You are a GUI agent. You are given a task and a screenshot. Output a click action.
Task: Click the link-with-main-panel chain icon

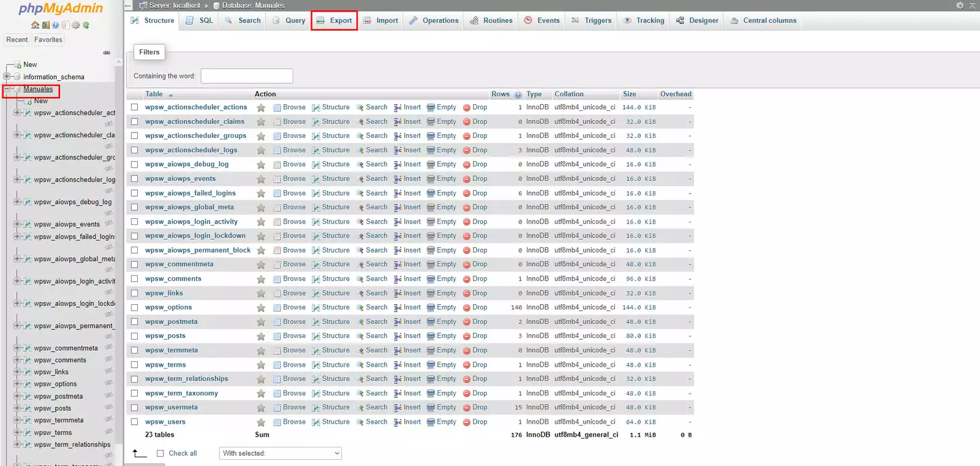107,53
